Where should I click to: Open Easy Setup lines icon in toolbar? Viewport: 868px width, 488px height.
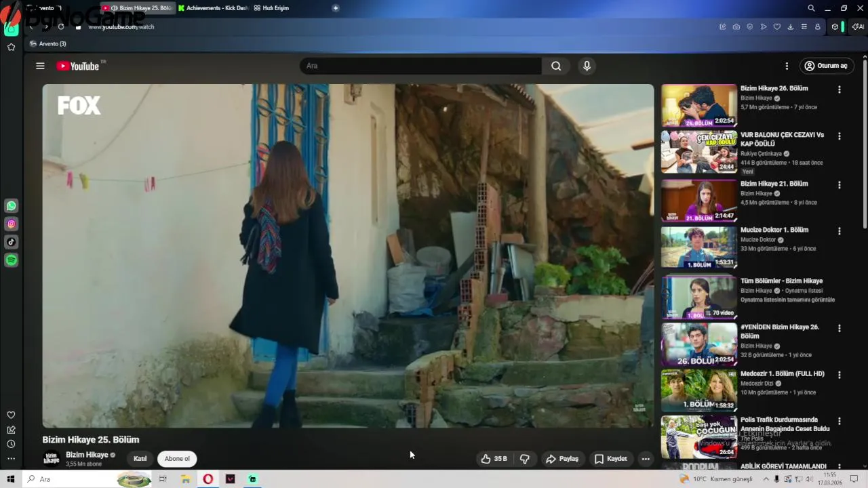pos(804,26)
